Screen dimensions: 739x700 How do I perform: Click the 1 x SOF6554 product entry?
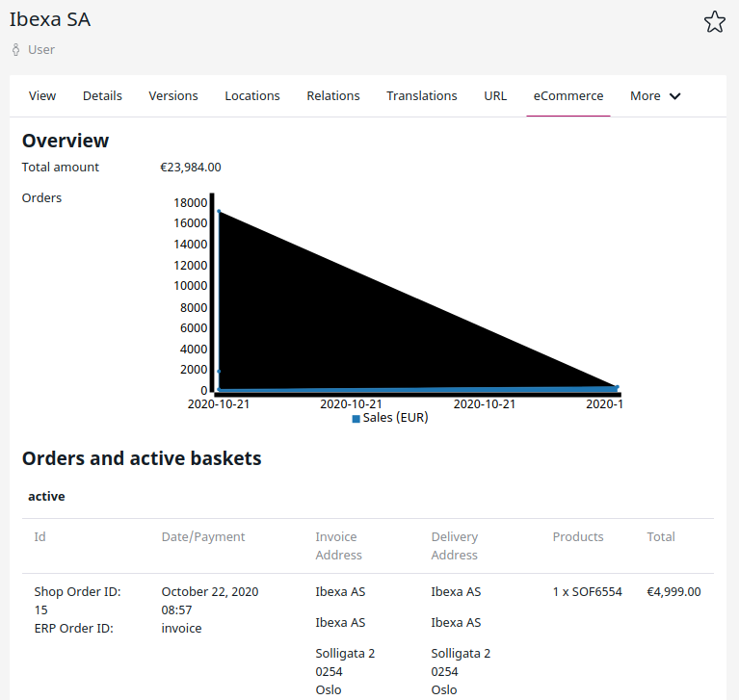587,591
